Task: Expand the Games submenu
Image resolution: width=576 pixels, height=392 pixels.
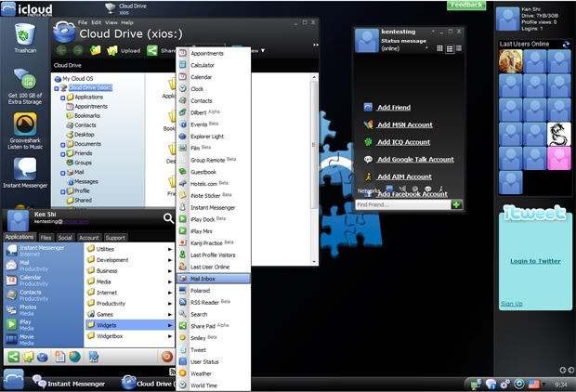Action: pyautogui.click(x=129, y=314)
